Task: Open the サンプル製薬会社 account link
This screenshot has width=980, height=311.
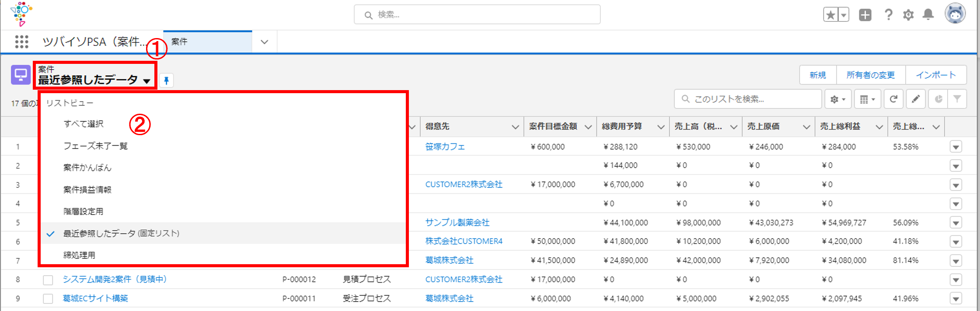Action: click(x=457, y=222)
